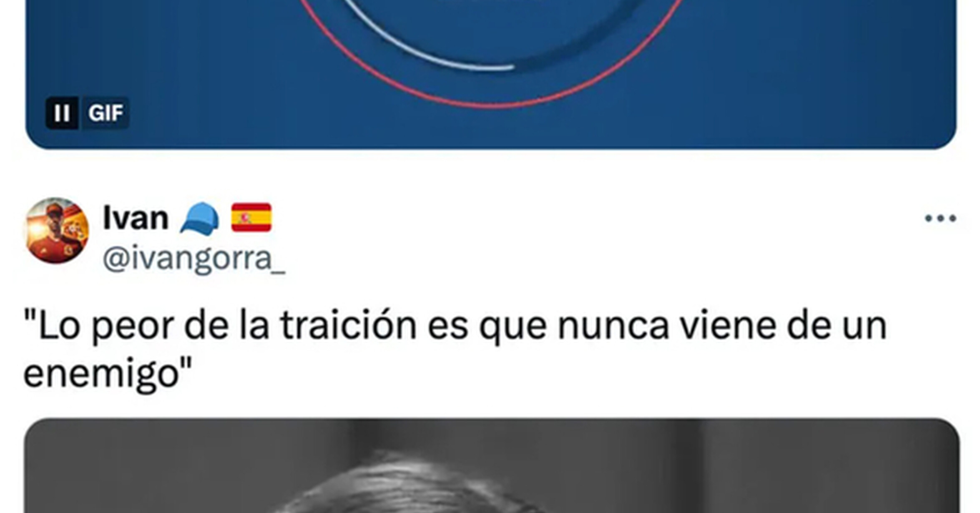Visit the @ivangorra_ handle link
The height and width of the screenshot is (513, 980).
[x=194, y=259]
